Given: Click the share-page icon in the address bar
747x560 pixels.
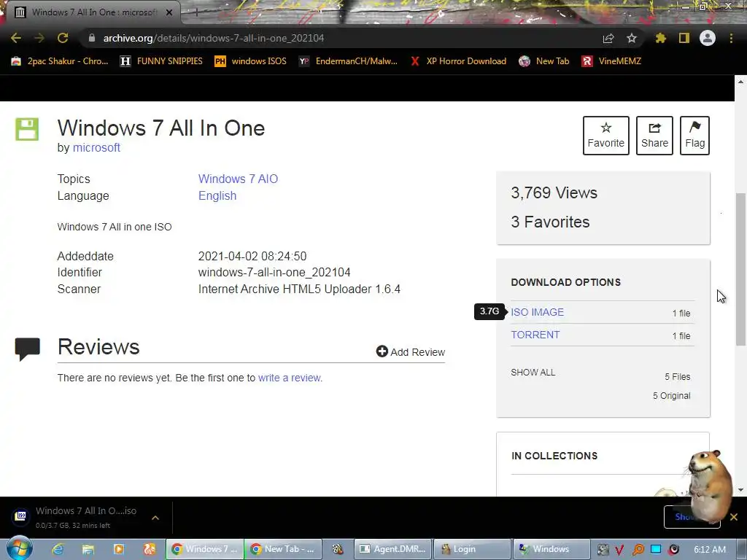Looking at the screenshot, I should point(608,38).
